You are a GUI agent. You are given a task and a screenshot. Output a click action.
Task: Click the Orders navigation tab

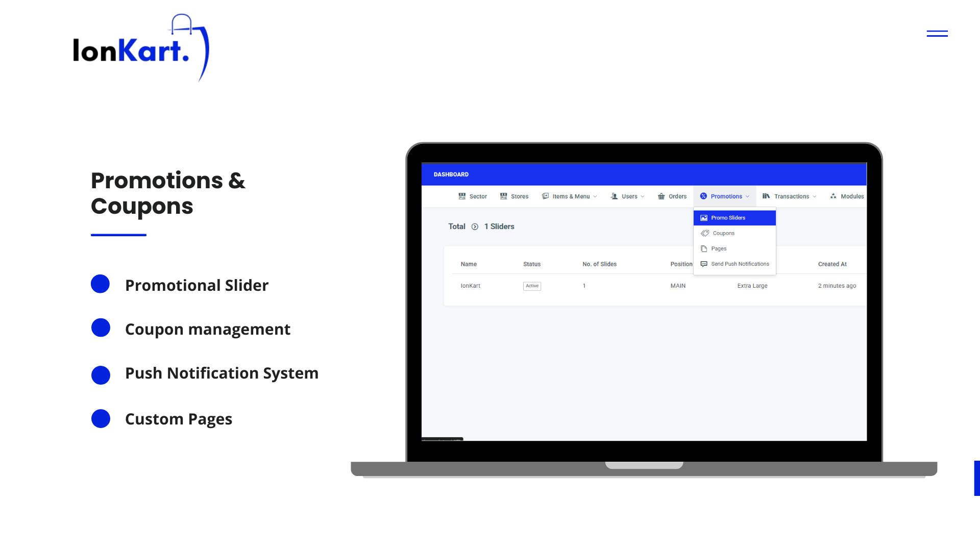pos(673,196)
